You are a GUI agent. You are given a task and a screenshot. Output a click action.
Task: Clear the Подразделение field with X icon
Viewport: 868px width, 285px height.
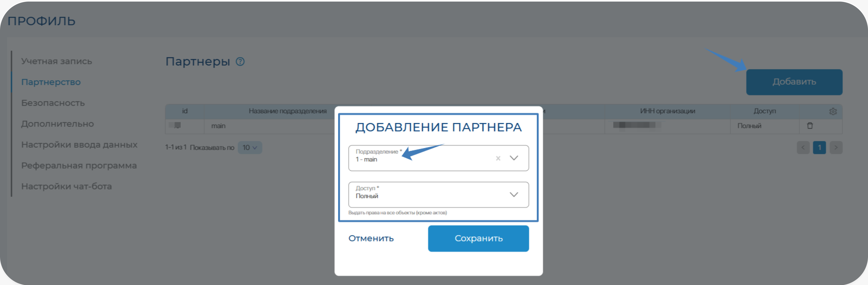click(498, 158)
